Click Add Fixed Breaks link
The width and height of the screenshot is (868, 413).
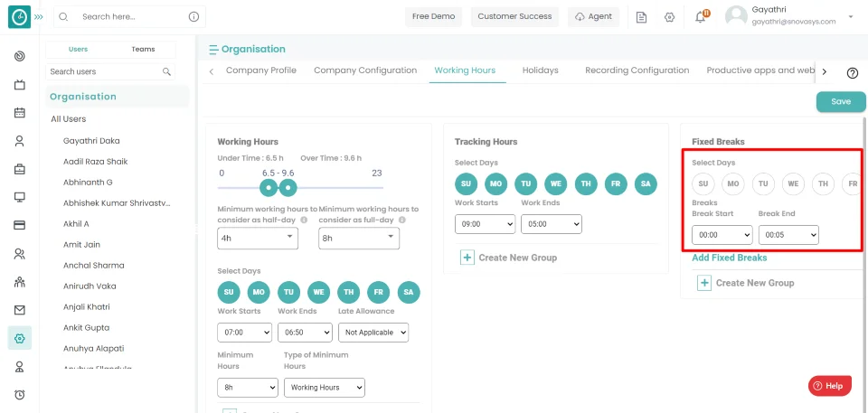[729, 258]
